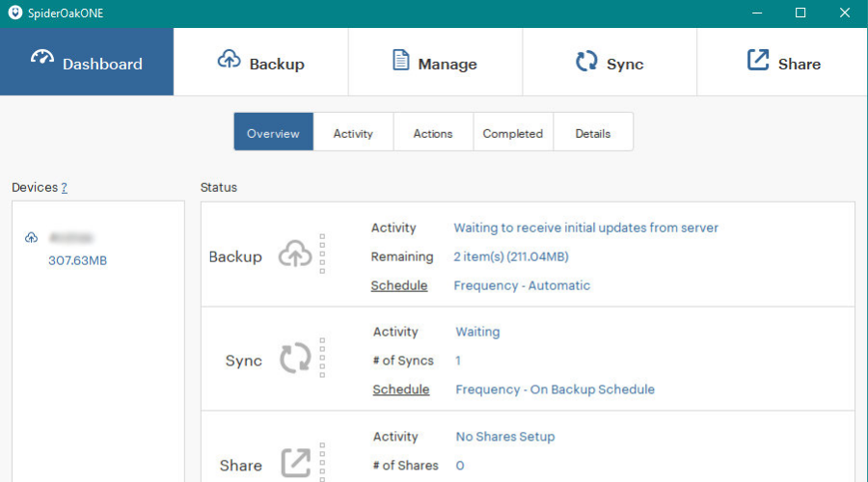Screen dimensions: 868x482
Task: Click 'Waiting to receive initial updates from server'
Action: point(585,228)
